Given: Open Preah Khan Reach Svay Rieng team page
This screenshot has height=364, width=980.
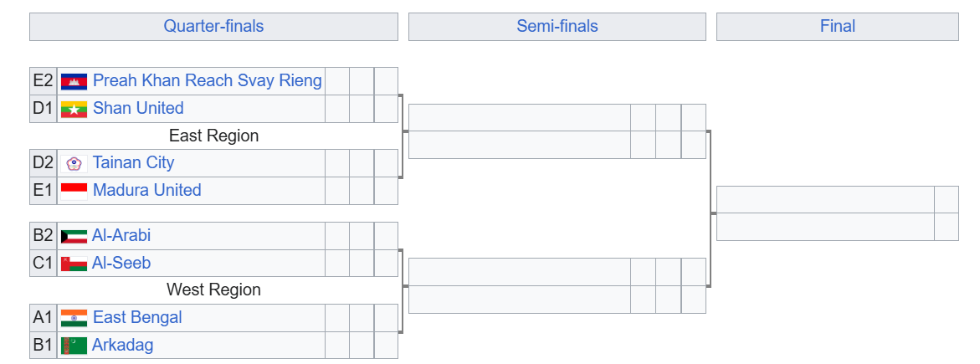Looking at the screenshot, I should coord(207,80).
